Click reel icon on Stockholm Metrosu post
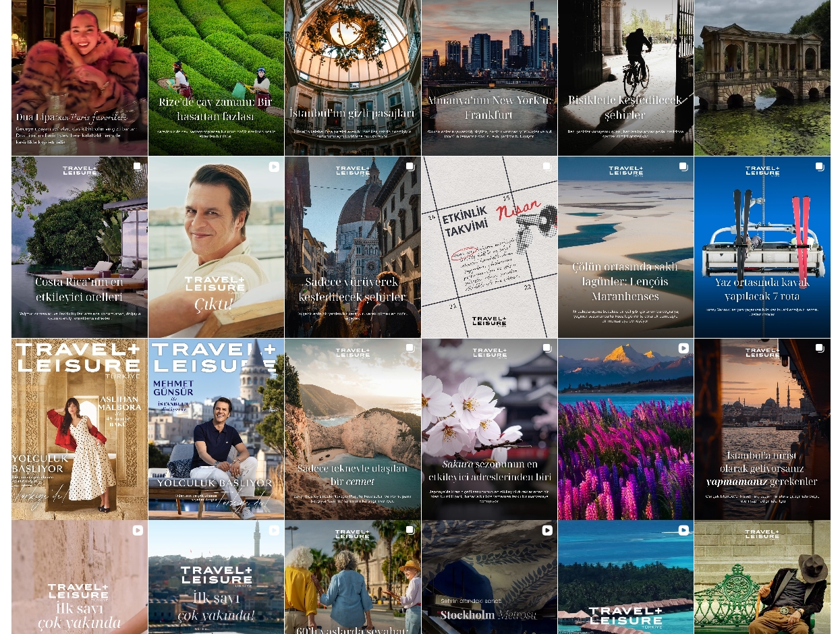 pos(547,530)
